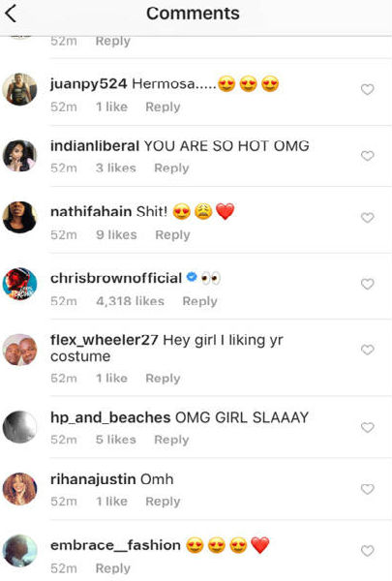This screenshot has width=392, height=581.
Task: Like embrace__fashion's emoji comment
Action: (x=367, y=551)
